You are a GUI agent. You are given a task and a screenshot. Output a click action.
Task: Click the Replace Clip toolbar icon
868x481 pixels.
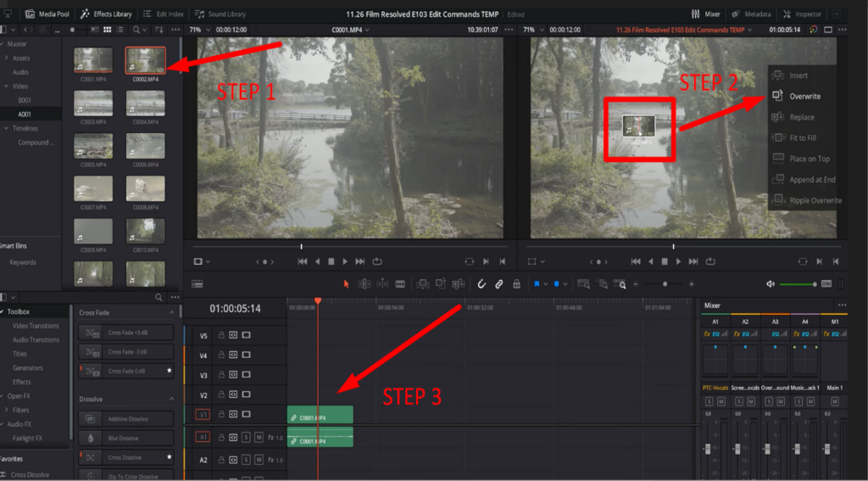(459, 283)
